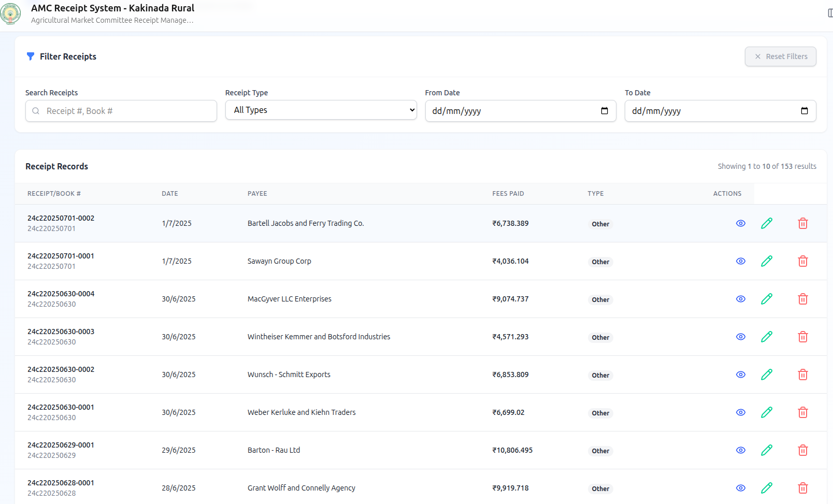View Weber Kerluke and Kiehn Traders receipt
Screen dimensions: 833x504
click(x=741, y=412)
